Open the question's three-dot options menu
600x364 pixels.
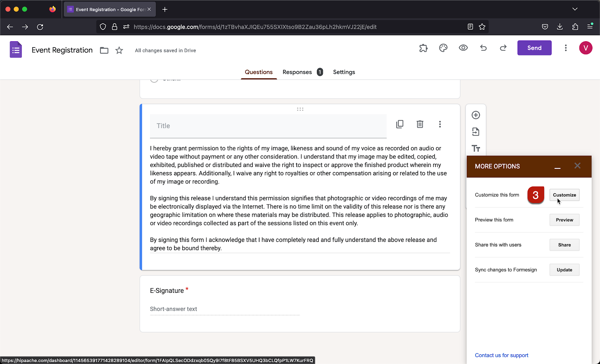(440, 124)
